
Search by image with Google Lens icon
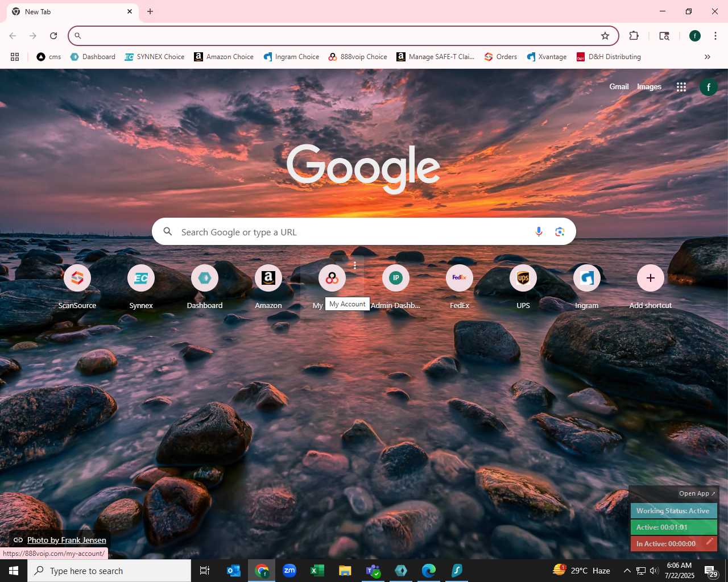560,232
